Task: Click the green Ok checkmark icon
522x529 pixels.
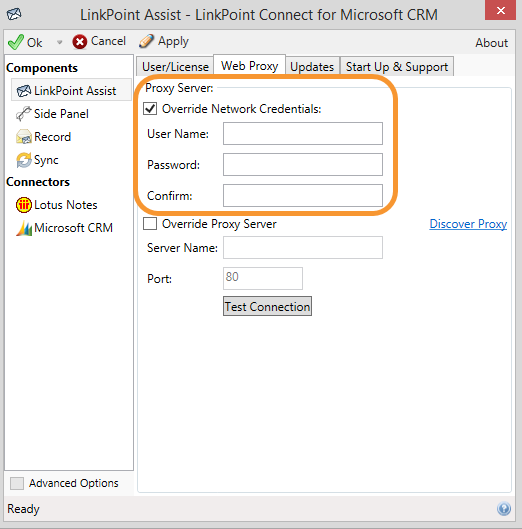Action: coord(16,42)
